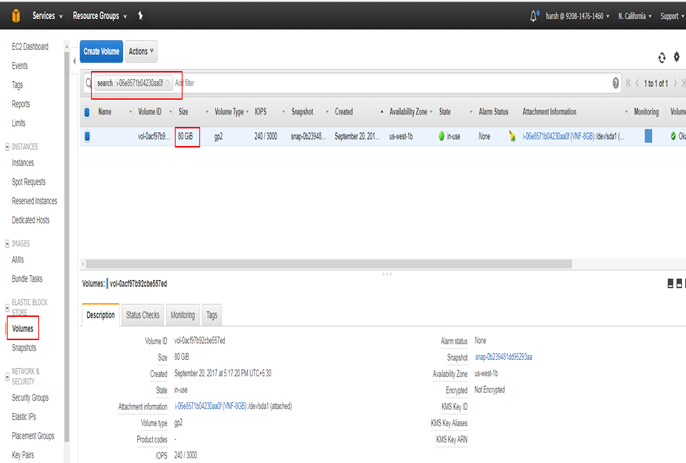The image size is (686, 463).
Task: Open Placement Groups in sidebar
Action: (x=33, y=436)
